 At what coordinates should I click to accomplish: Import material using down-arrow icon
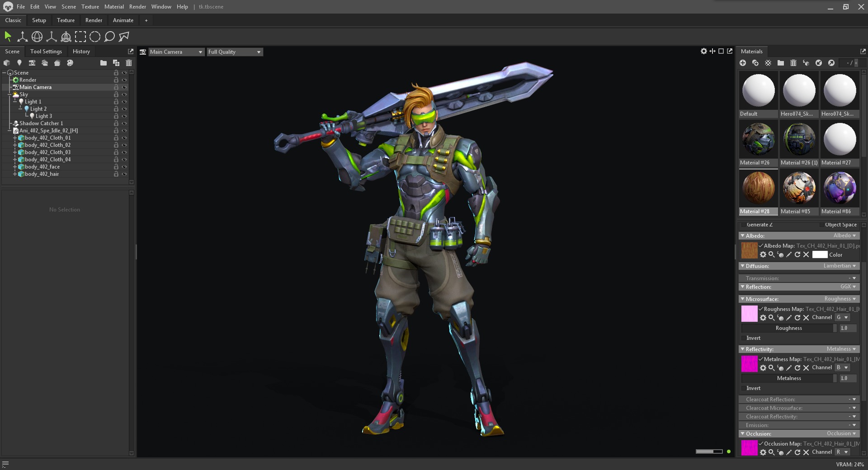[819, 63]
